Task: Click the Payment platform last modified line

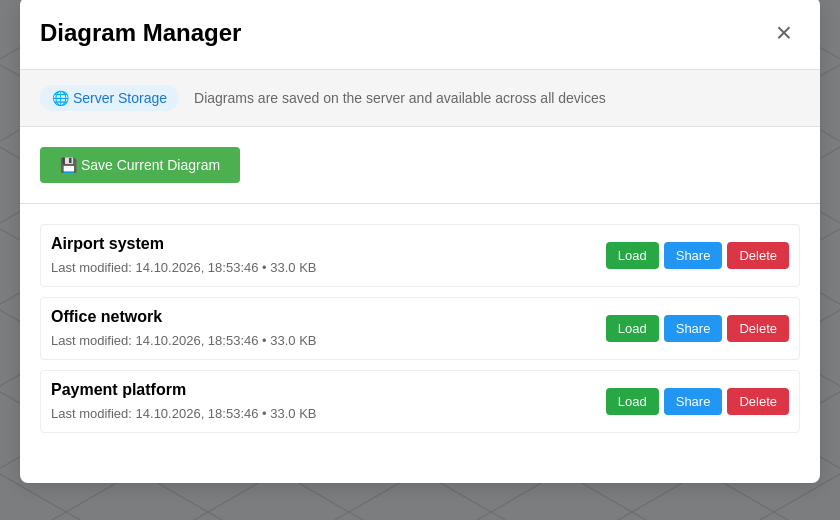Action: pyautogui.click(x=183, y=414)
